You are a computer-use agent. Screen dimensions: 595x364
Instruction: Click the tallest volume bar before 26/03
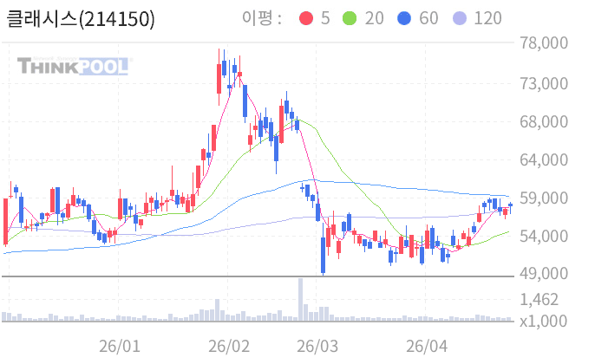(x=300, y=300)
